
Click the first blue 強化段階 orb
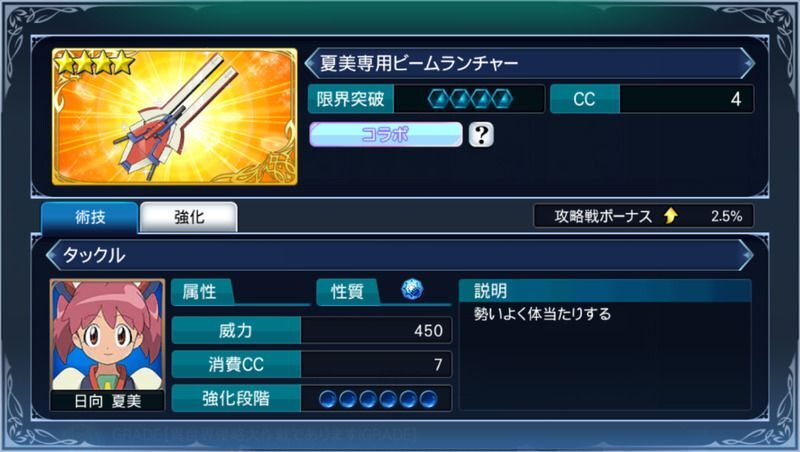328,399
